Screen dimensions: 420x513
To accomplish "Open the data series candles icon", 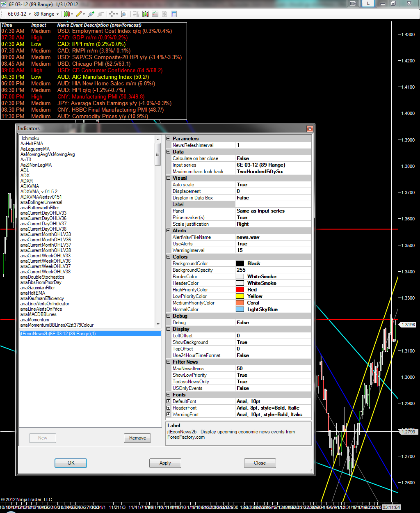I will 146,14.
